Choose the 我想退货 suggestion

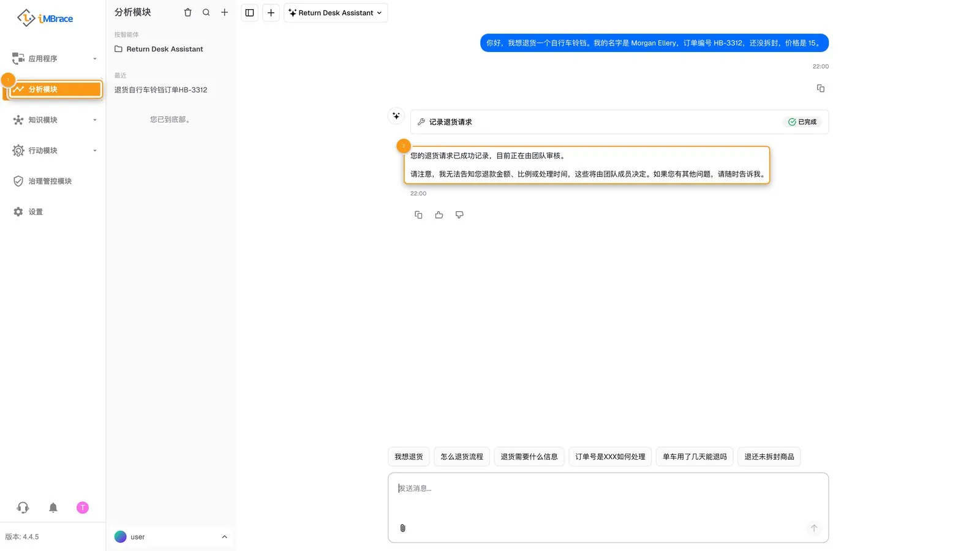(409, 457)
